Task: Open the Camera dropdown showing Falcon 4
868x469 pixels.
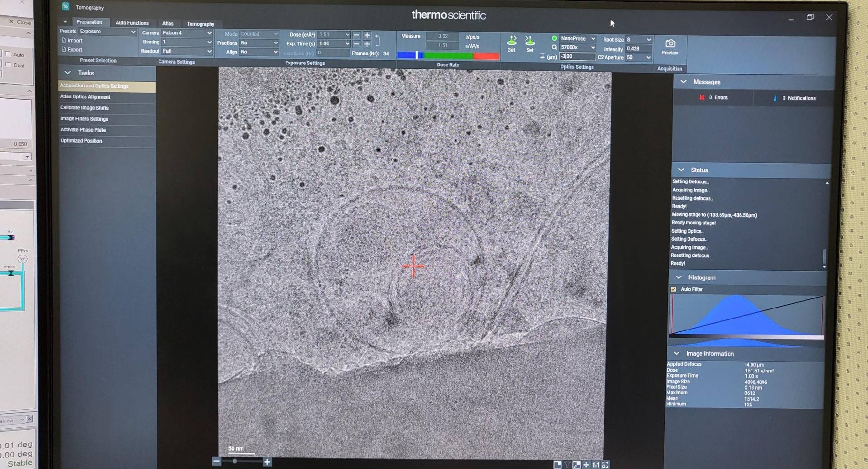Action: click(x=187, y=33)
